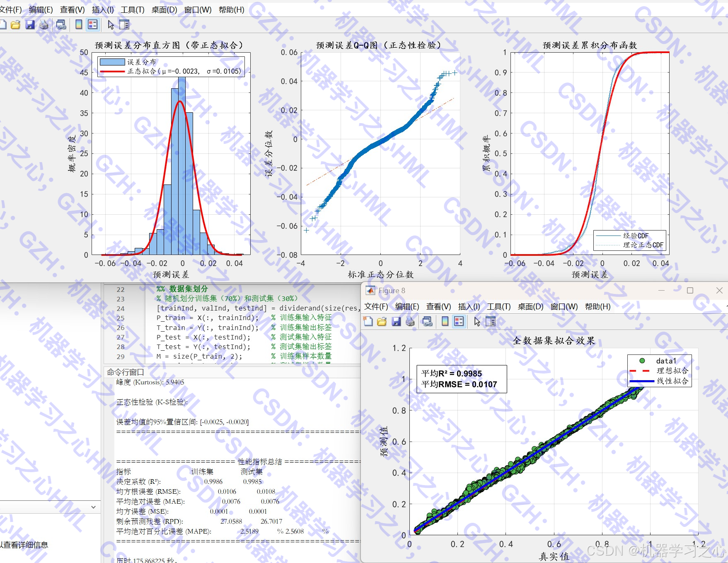Viewport: 728px width, 563px height.
Task: Click Link Plot icon in Figure 8 toolbar
Action: click(428, 322)
